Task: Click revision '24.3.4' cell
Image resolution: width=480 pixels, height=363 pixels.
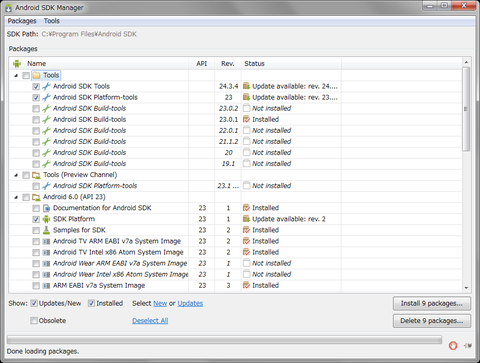Action: 228,86
